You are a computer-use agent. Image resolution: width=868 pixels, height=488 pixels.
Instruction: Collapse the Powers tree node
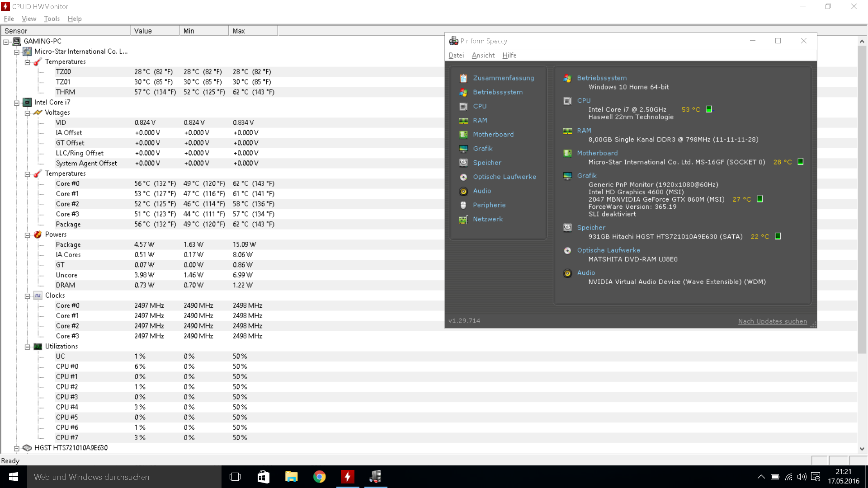click(x=28, y=235)
